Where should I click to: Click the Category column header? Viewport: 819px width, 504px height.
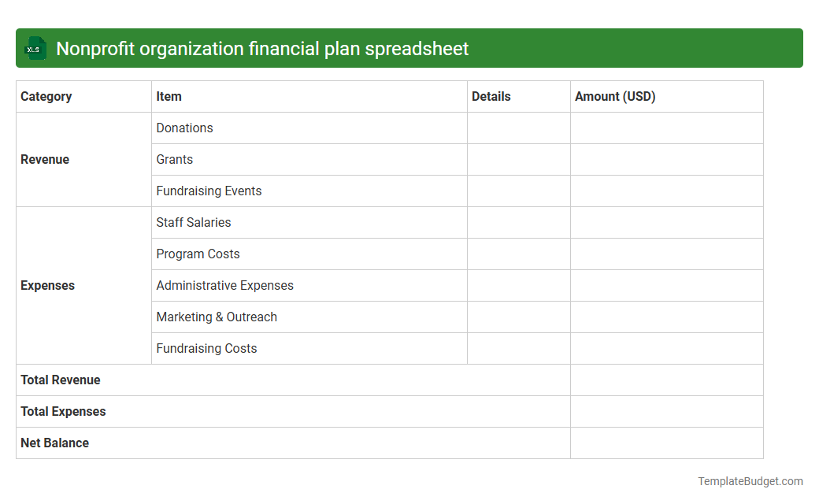46,96
